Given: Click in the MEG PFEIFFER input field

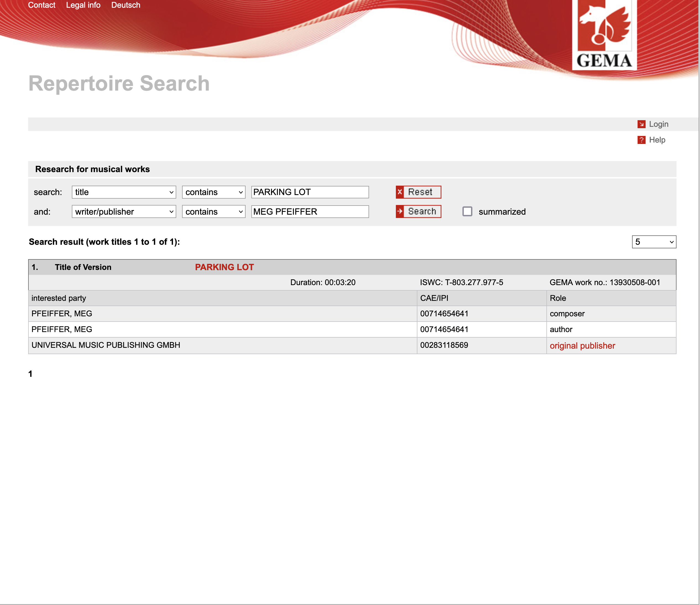Looking at the screenshot, I should click(x=310, y=212).
